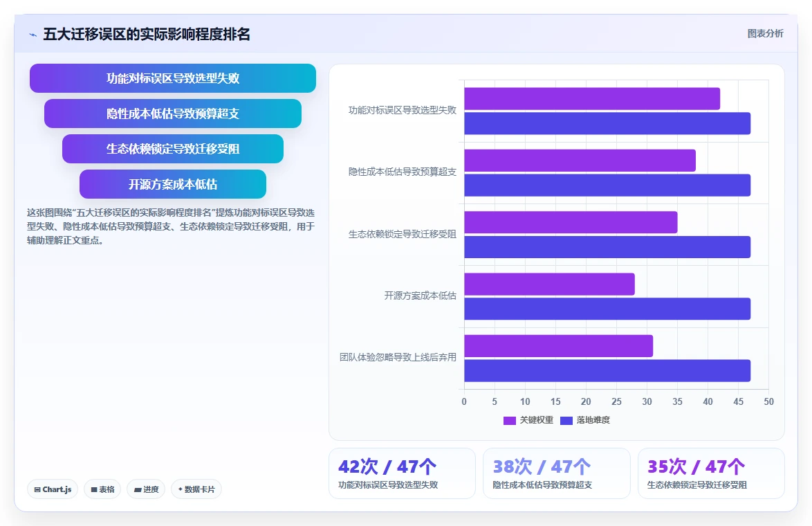812x526 pixels.
Task: Click the blue bar for 生态依赖锁定导致迁移受阻
Action: 607,247
